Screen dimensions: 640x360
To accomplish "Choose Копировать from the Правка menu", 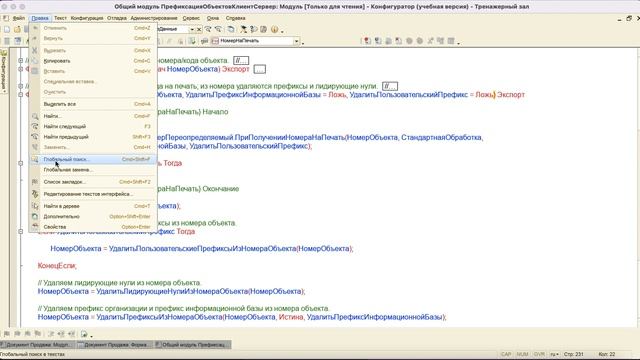I will coord(93,61).
